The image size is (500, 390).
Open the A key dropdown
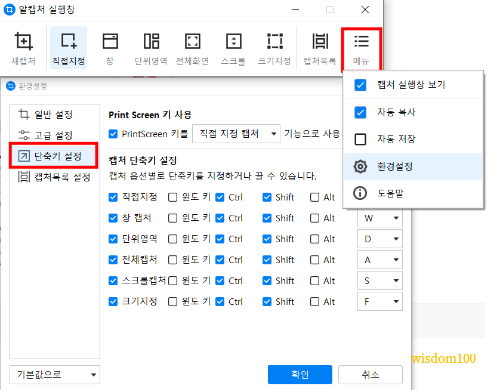(x=380, y=260)
